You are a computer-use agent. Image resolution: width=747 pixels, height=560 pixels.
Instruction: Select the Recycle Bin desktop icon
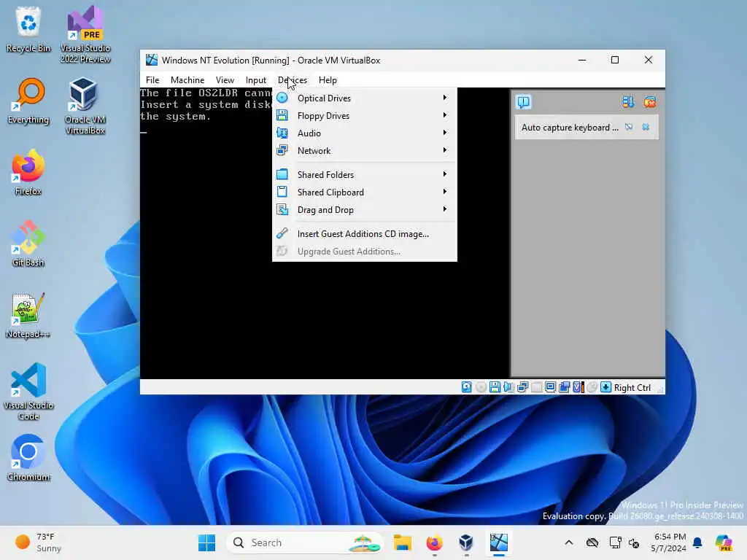pyautogui.click(x=28, y=29)
